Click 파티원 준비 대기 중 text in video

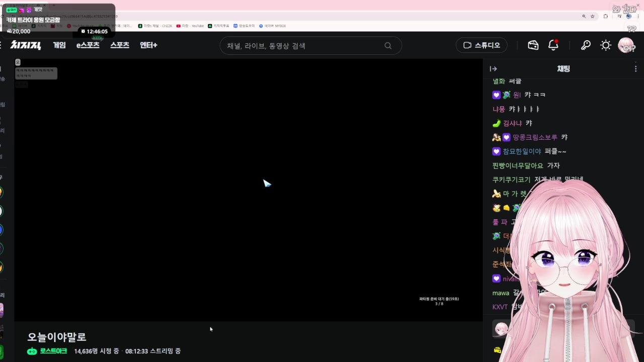tap(439, 299)
